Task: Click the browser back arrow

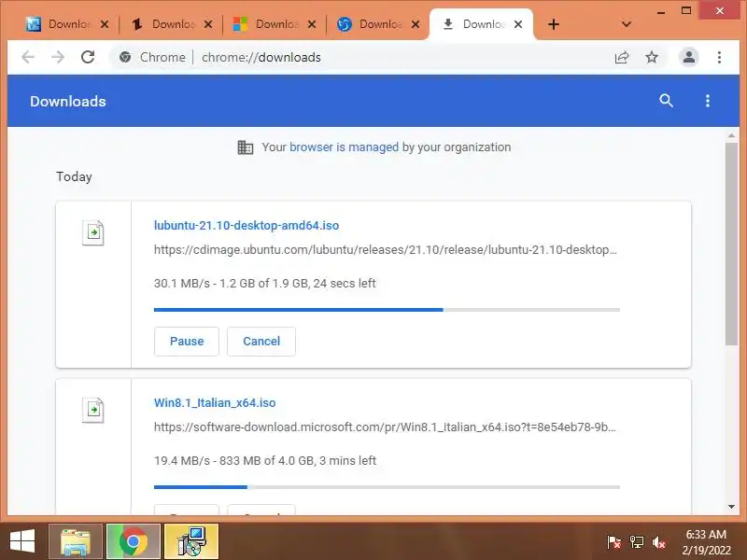Action: pos(28,57)
